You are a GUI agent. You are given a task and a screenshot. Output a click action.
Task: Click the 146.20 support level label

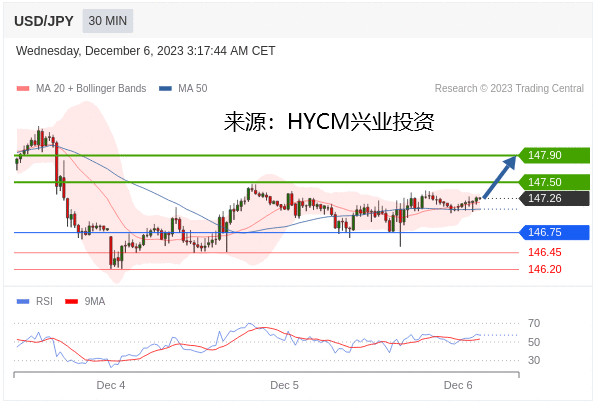(x=545, y=269)
